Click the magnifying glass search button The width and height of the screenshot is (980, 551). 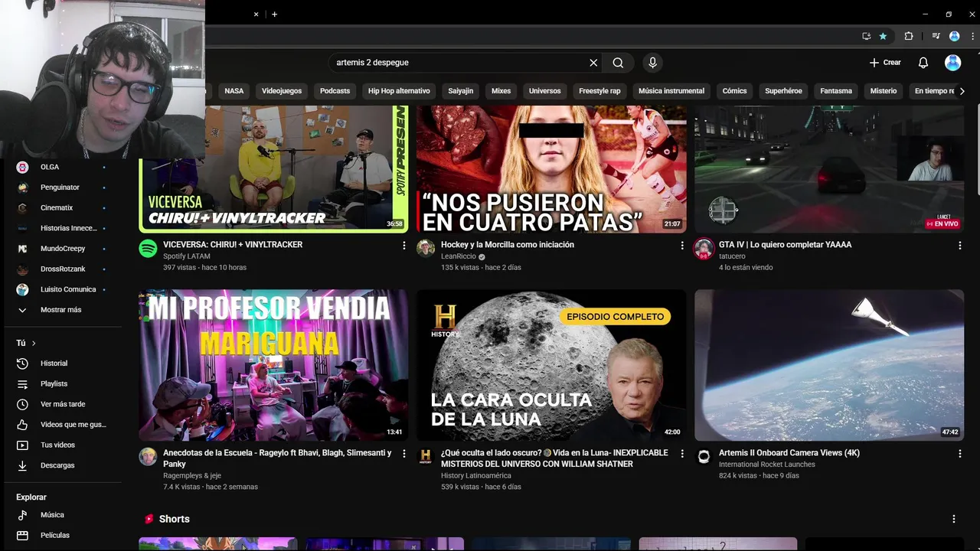click(618, 63)
